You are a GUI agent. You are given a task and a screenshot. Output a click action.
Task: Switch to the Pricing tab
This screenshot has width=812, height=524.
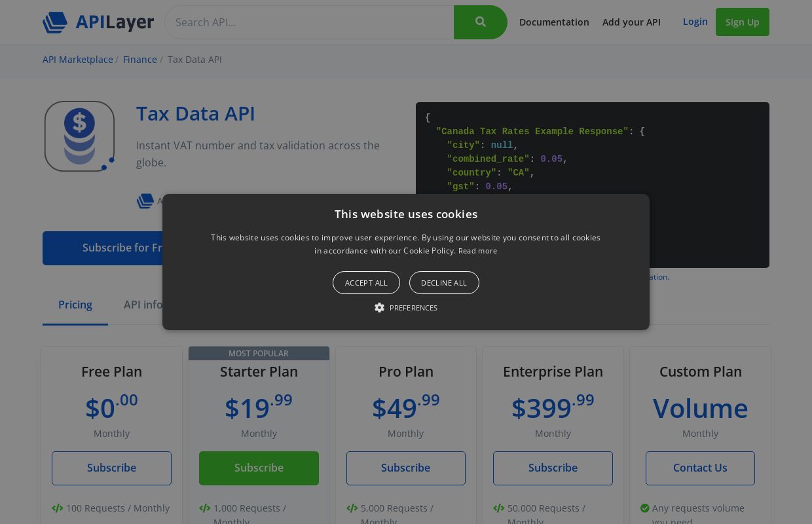click(x=75, y=305)
